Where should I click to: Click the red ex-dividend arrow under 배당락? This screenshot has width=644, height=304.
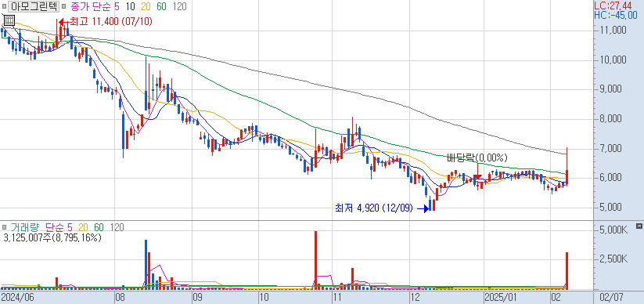[477, 172]
